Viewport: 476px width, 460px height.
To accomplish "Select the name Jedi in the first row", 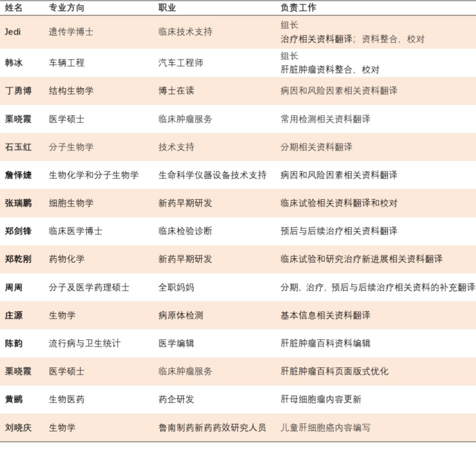I will [13, 32].
